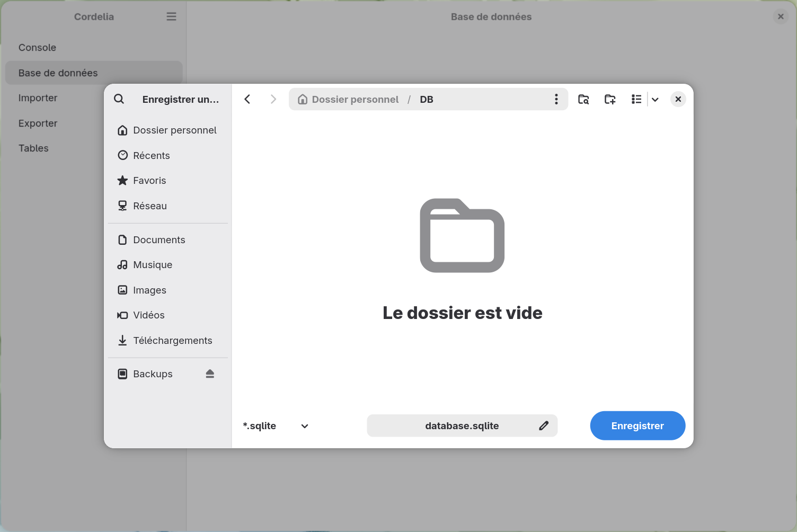Open Tables page in Cordelia
This screenshot has height=532, width=797.
click(x=94, y=148)
